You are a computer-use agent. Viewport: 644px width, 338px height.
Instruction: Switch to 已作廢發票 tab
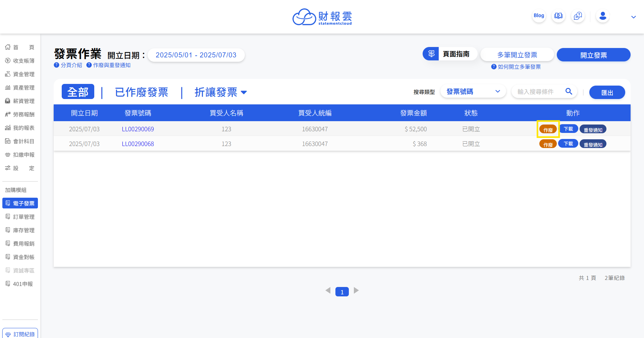click(x=142, y=92)
